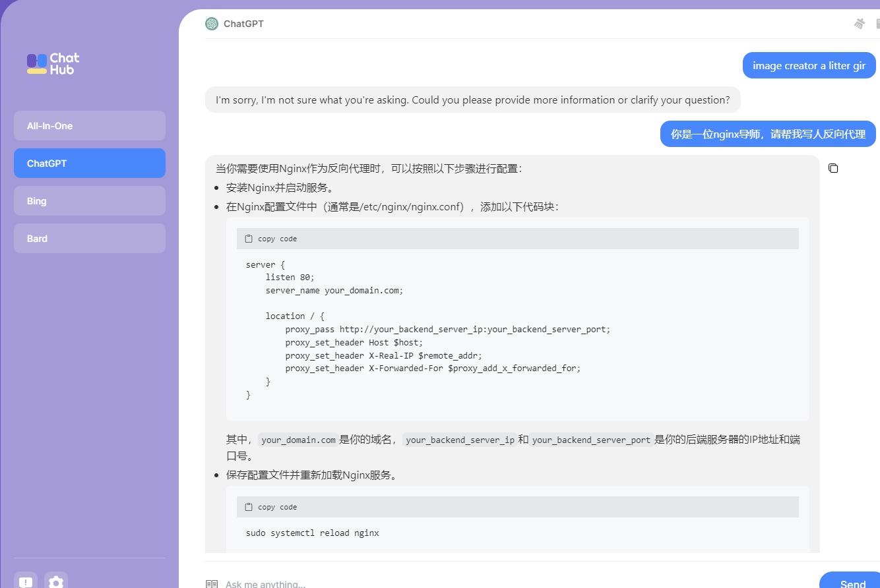Click the Send button
Screen dimensions: 880x588
coord(850,580)
